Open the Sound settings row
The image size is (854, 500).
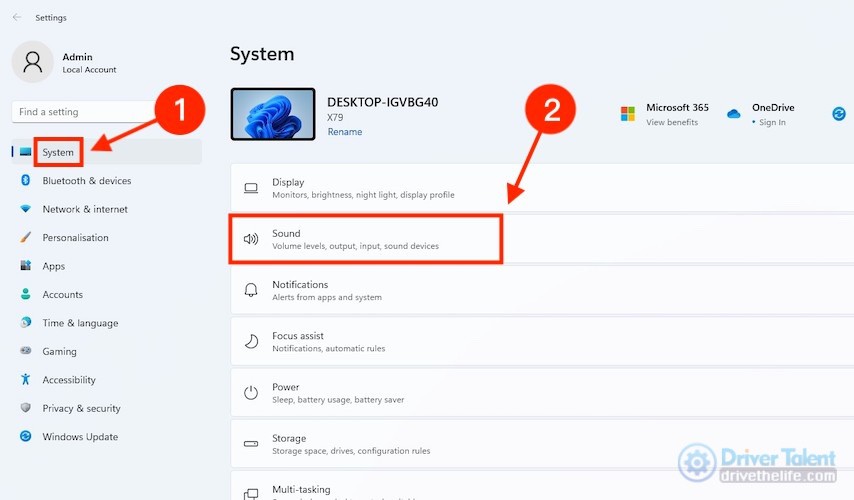(542, 239)
